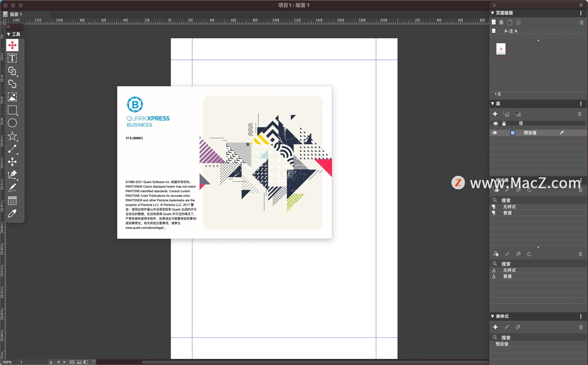588x365 pixels.
Task: Collapse the 层 panel
Action: [493, 104]
